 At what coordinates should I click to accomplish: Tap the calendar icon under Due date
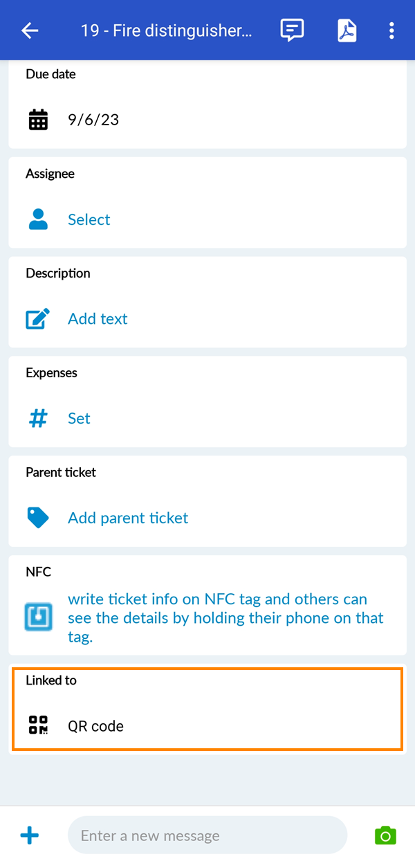click(x=38, y=118)
